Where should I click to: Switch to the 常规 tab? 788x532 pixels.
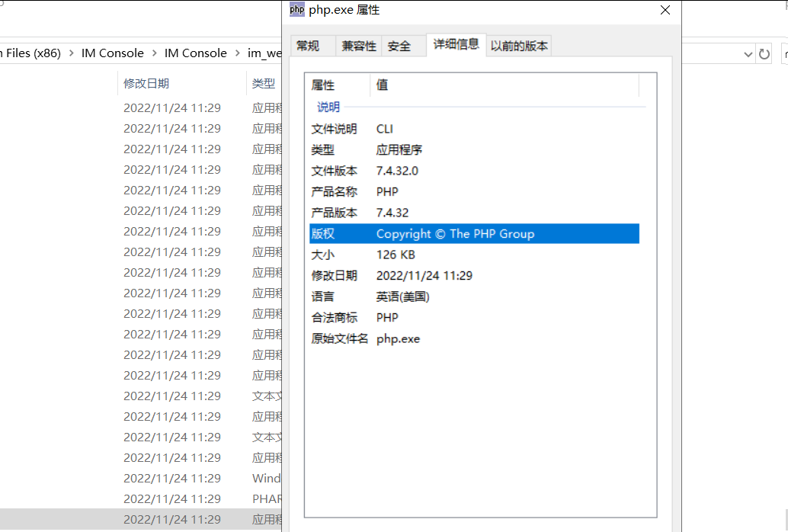point(312,46)
